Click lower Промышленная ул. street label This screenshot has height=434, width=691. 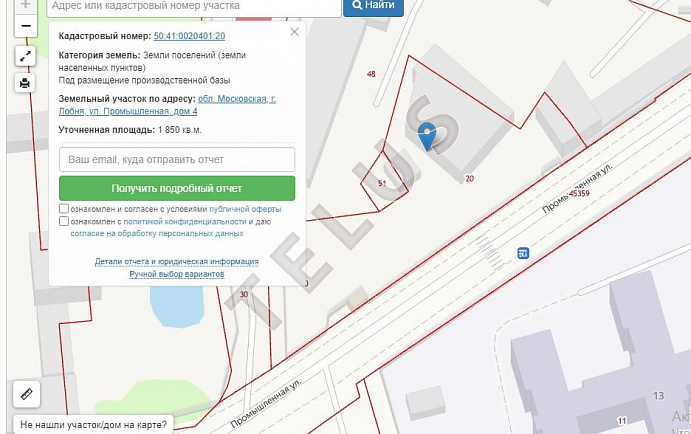266,403
